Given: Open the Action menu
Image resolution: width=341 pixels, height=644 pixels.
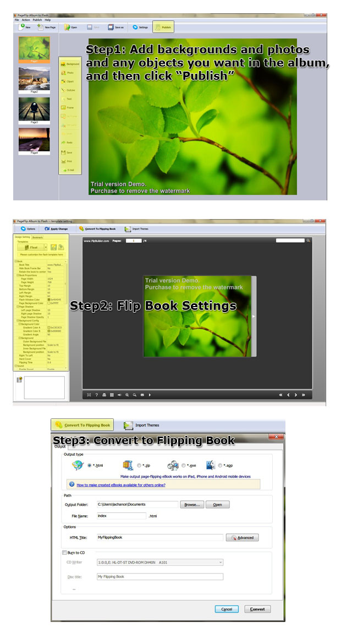Looking at the screenshot, I should pyautogui.click(x=26, y=20).
